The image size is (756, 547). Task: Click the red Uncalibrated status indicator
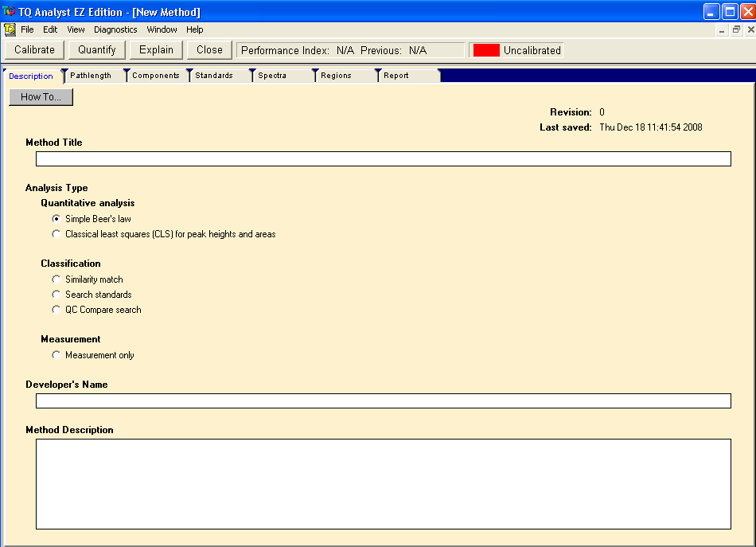click(x=486, y=50)
